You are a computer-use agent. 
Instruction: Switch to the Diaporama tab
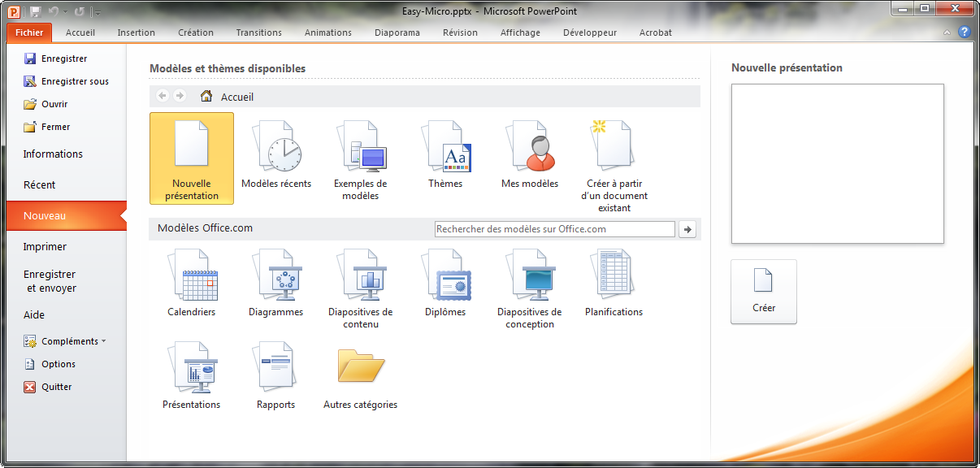click(397, 32)
